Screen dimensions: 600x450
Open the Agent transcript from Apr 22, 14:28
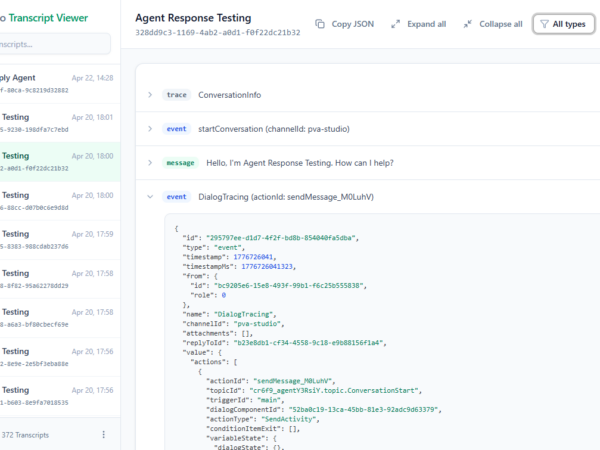[x=59, y=83]
